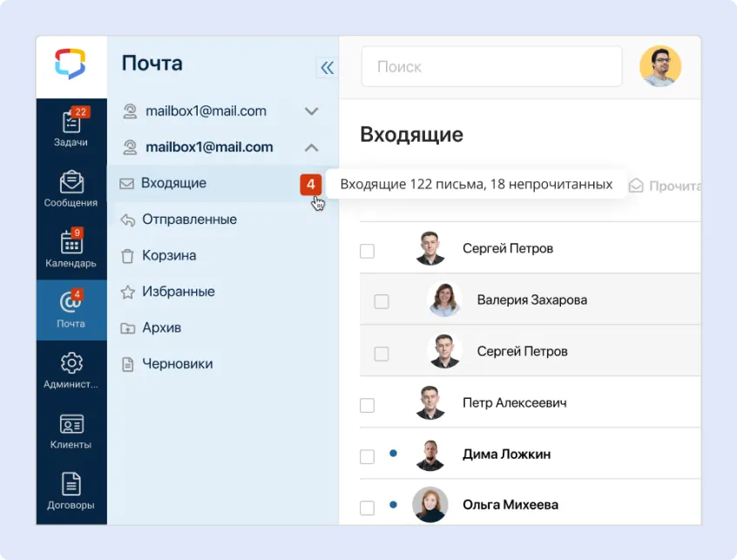Check the email from Валерия Захарова
The width and height of the screenshot is (737, 560).
point(380,300)
